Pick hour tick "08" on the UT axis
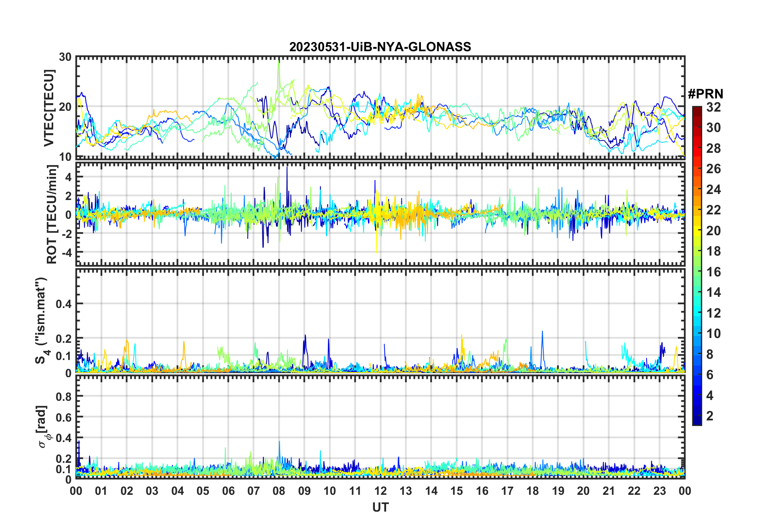Image resolution: width=761 pixels, height=532 pixels. pos(279,491)
